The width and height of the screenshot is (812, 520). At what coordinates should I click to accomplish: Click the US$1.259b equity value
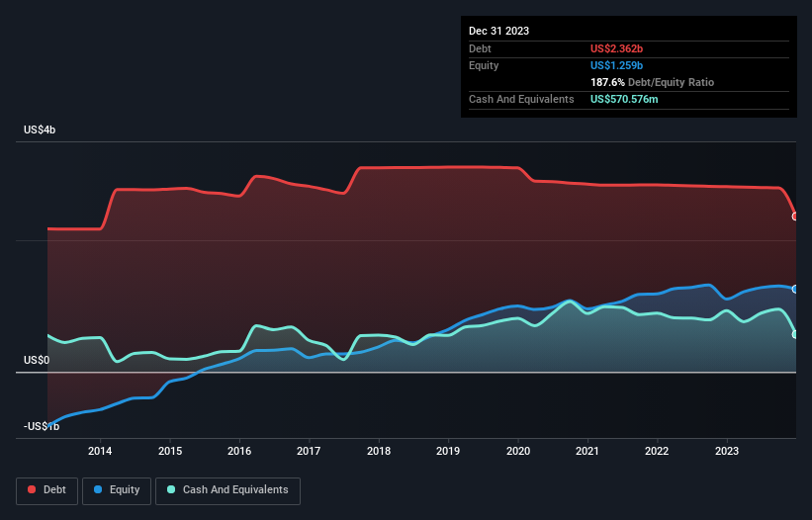(x=616, y=65)
